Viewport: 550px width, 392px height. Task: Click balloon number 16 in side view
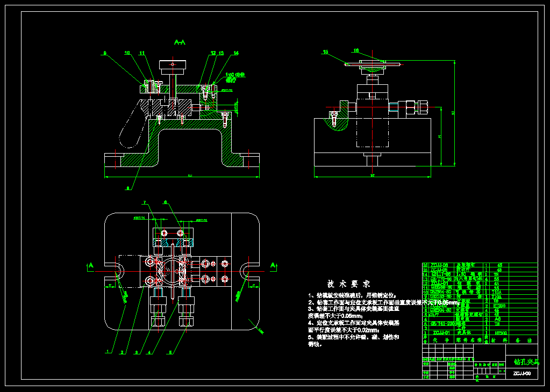point(356,50)
